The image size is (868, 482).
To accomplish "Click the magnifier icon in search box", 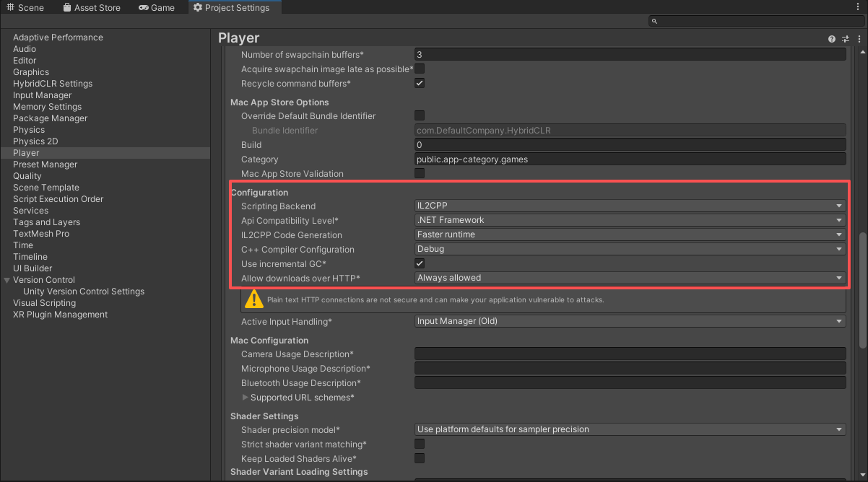I will pyautogui.click(x=654, y=22).
